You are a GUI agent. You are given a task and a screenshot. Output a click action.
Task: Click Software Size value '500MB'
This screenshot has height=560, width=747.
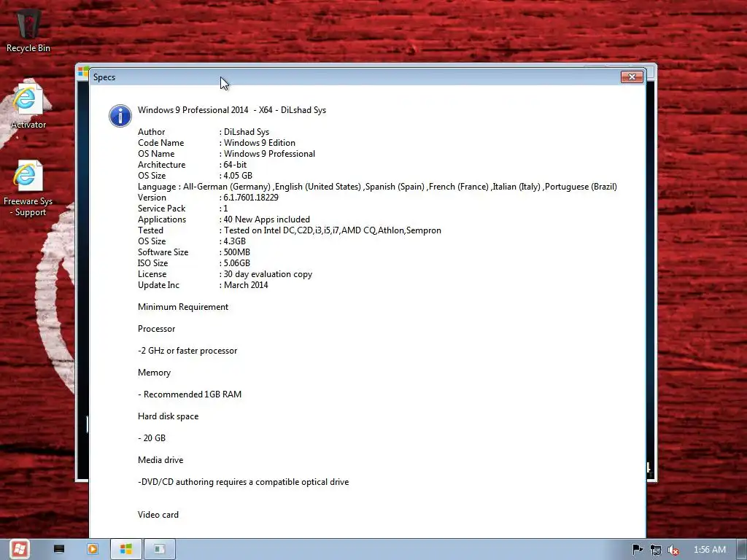(237, 252)
